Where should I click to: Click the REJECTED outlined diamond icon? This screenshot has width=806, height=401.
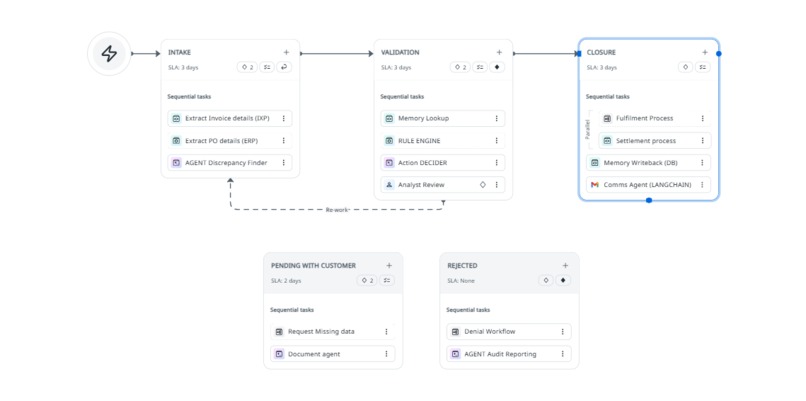point(546,281)
